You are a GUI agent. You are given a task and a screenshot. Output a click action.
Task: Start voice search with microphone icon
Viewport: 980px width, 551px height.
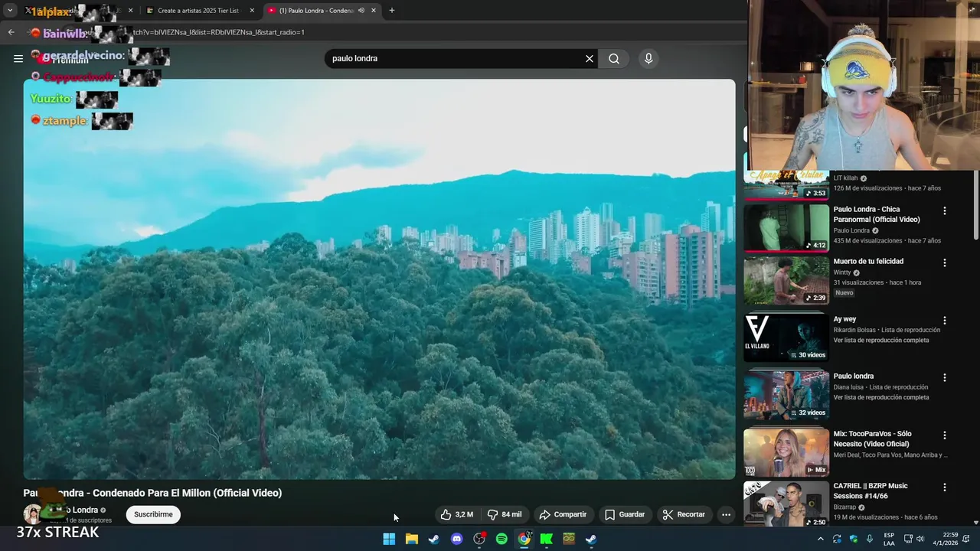(648, 59)
